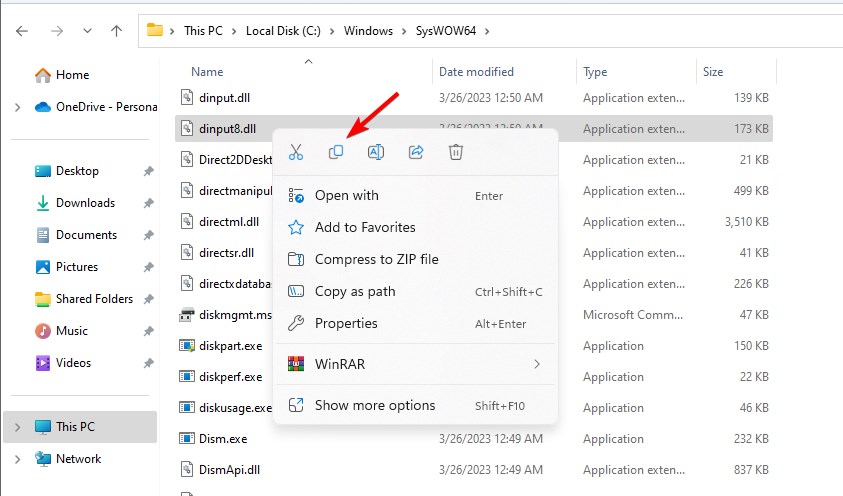The width and height of the screenshot is (843, 496).
Task: Go up one folder level
Action: [x=116, y=31]
